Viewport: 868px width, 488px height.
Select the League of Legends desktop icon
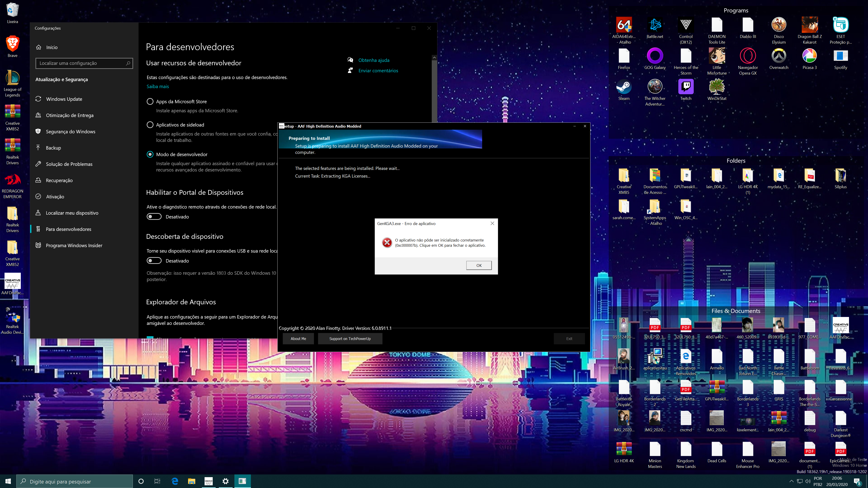[x=12, y=83]
